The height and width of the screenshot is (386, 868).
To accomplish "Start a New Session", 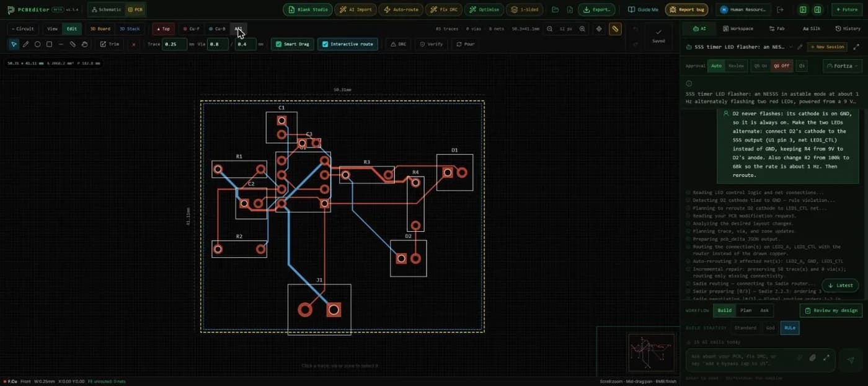I will pyautogui.click(x=827, y=46).
